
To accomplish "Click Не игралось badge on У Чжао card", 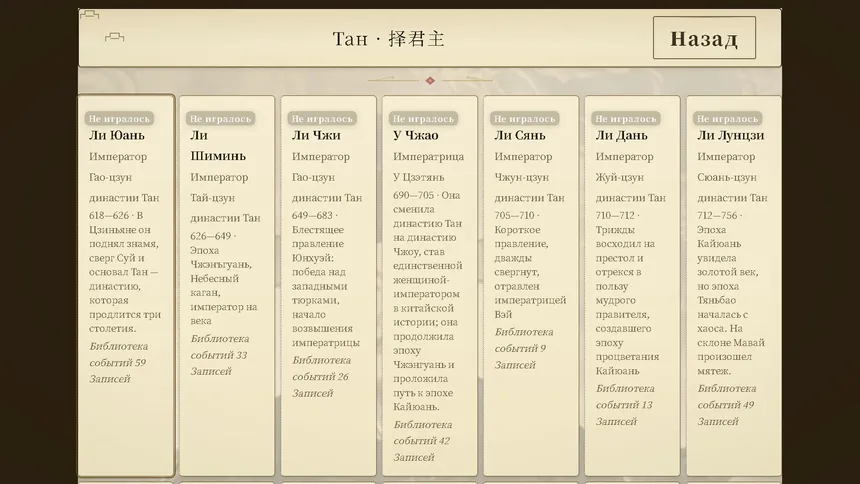I will pos(423,119).
